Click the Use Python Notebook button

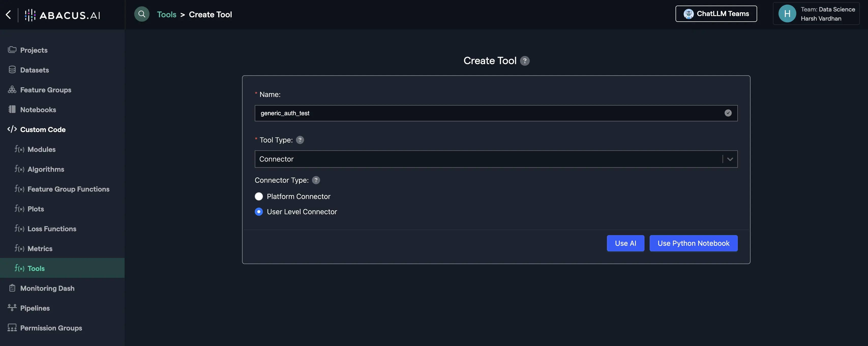(693, 243)
